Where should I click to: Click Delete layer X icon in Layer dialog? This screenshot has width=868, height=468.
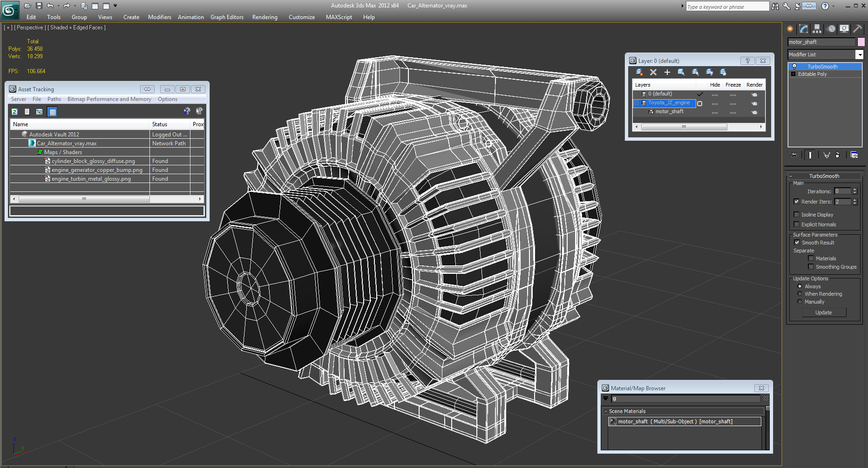[x=653, y=72]
